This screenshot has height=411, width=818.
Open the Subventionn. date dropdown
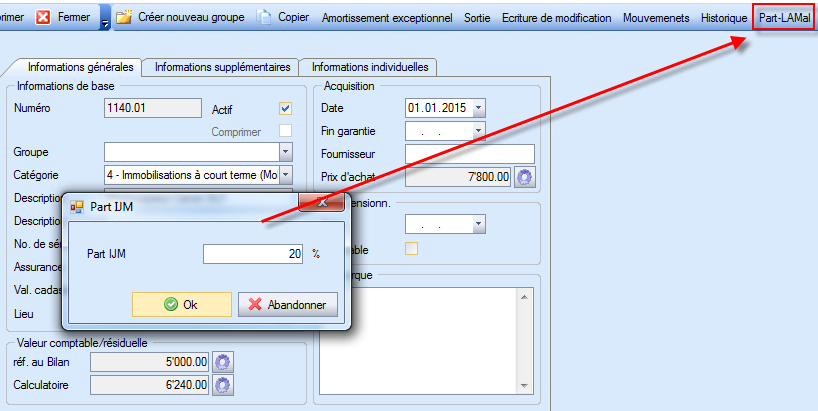pyautogui.click(x=478, y=225)
